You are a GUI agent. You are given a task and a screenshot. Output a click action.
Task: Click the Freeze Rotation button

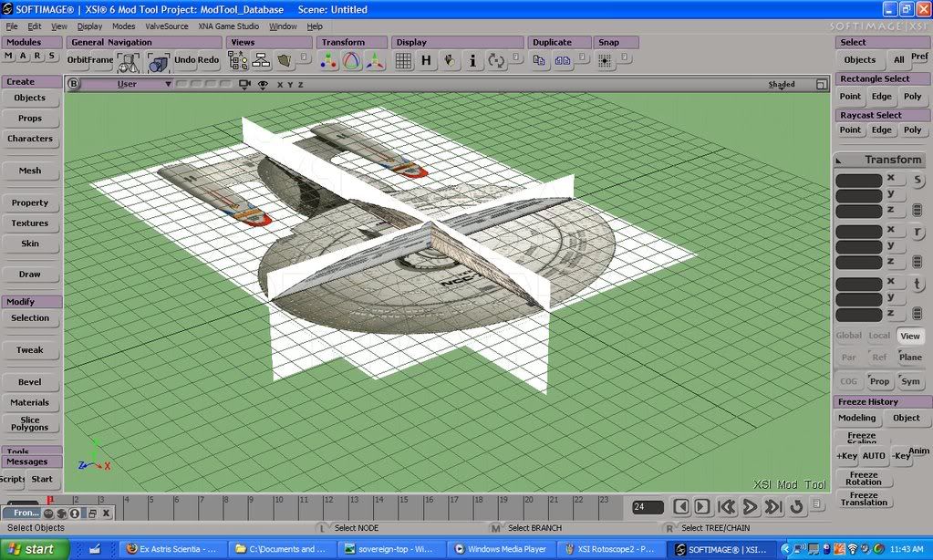(x=864, y=479)
